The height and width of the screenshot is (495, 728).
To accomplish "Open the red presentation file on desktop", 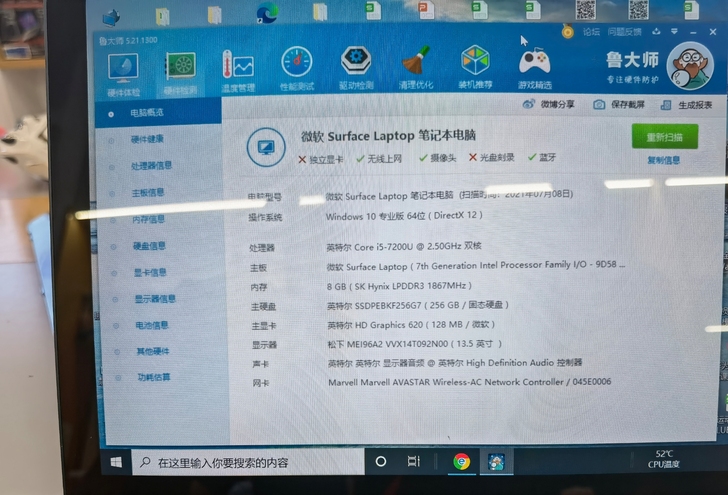I will tap(426, 10).
